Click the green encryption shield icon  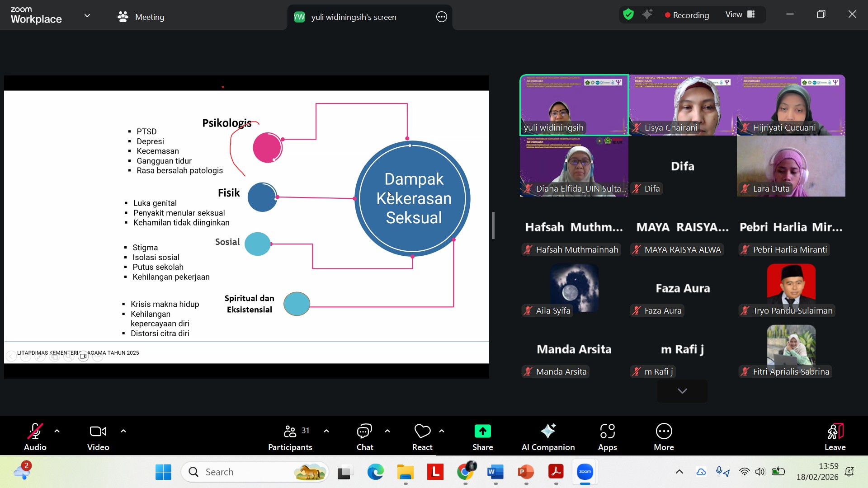coord(628,15)
